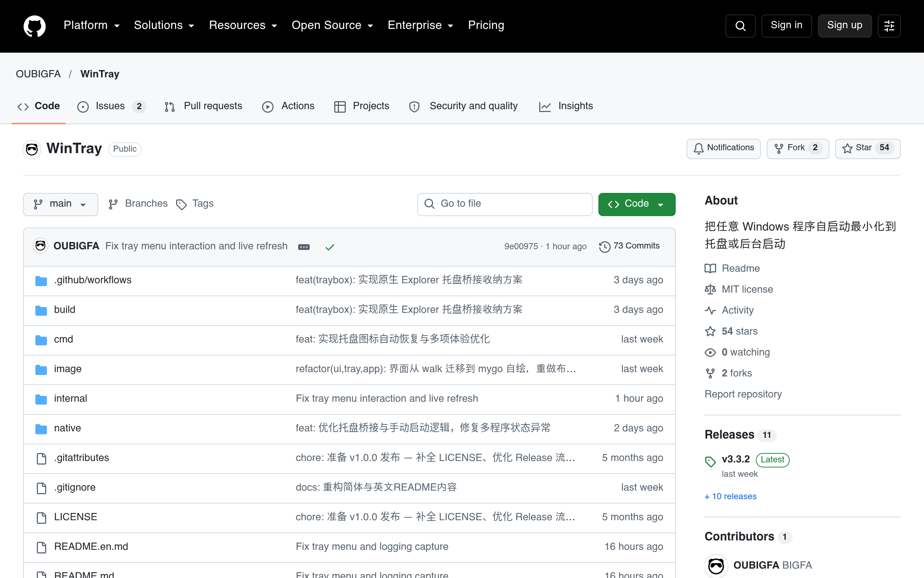The width and height of the screenshot is (924, 578).
Task: Click the Activity pulse icon
Action: pos(710,310)
